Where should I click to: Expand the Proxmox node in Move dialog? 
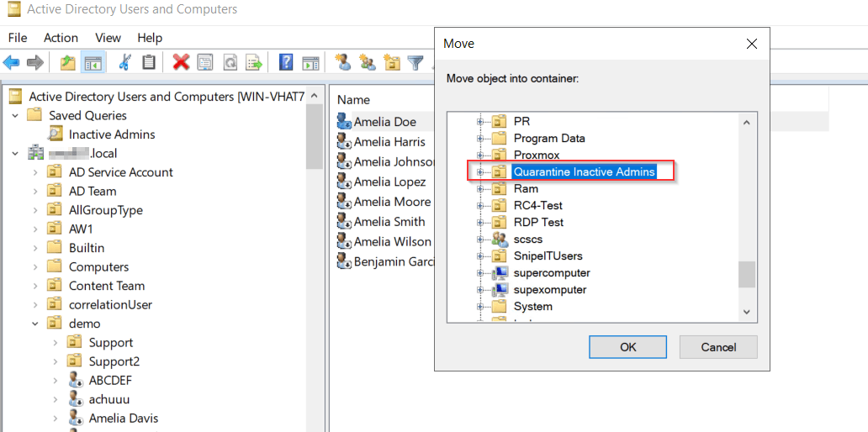pyautogui.click(x=480, y=155)
